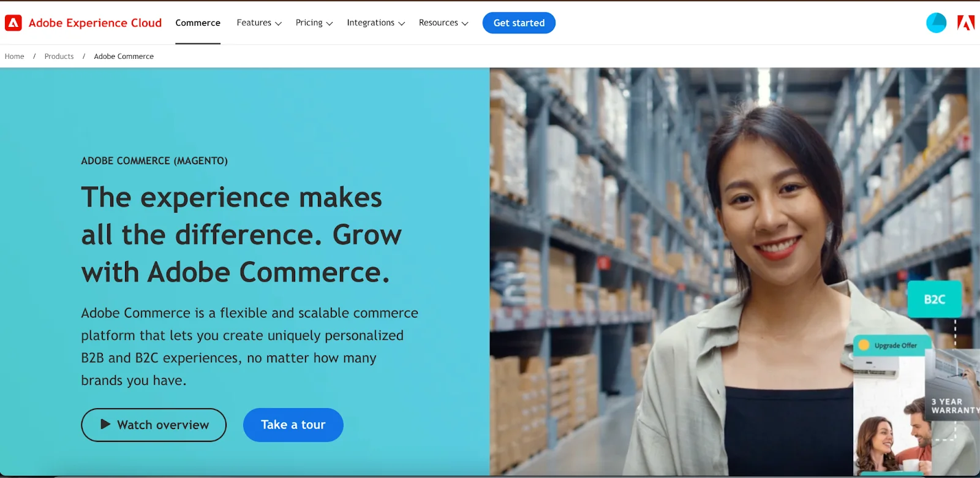Go to Home breadcrumb link
The height and width of the screenshot is (478, 980).
pyautogui.click(x=15, y=56)
